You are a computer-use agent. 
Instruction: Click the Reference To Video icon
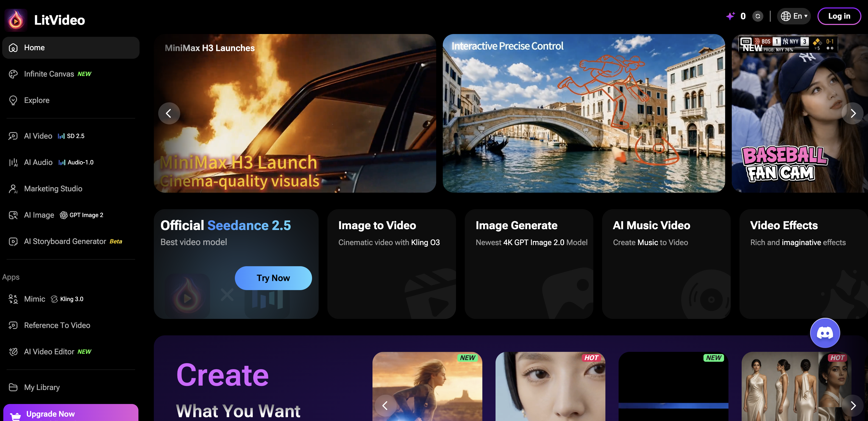[13, 325]
